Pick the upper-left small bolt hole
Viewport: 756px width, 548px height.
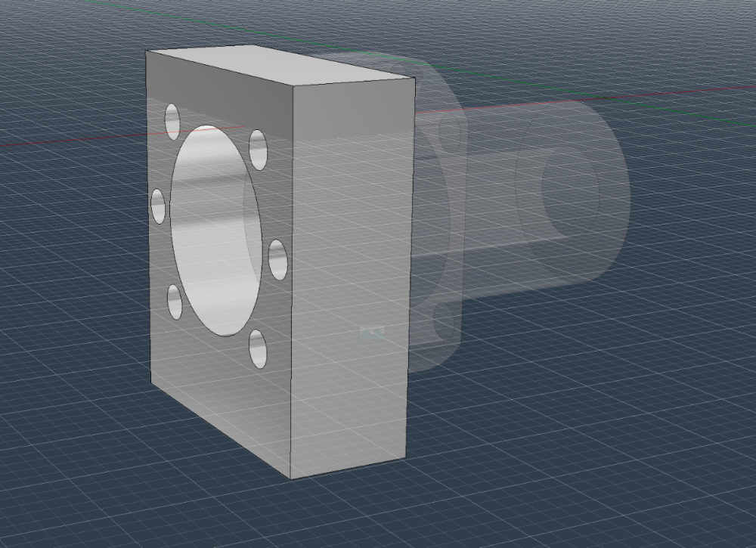(172, 122)
